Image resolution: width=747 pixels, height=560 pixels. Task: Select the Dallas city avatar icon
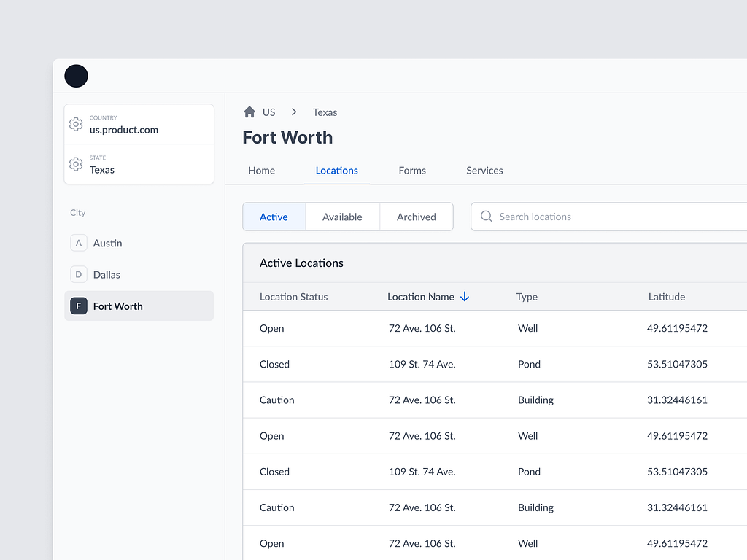coord(78,274)
